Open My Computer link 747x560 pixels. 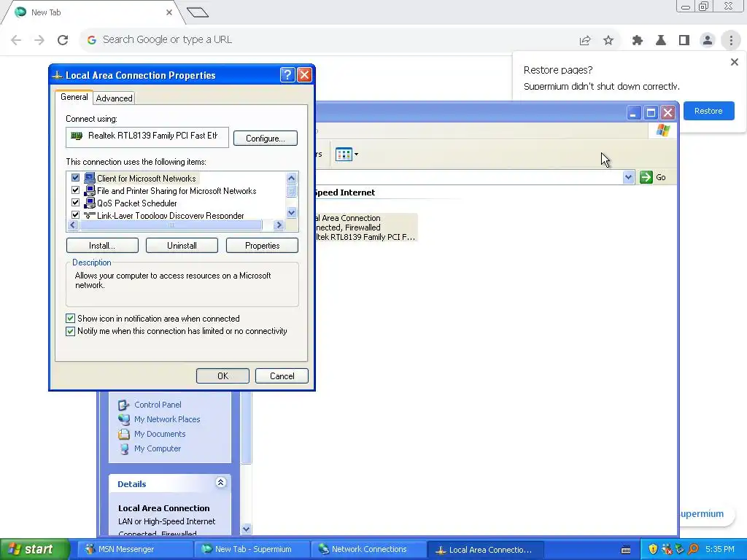pos(158,448)
